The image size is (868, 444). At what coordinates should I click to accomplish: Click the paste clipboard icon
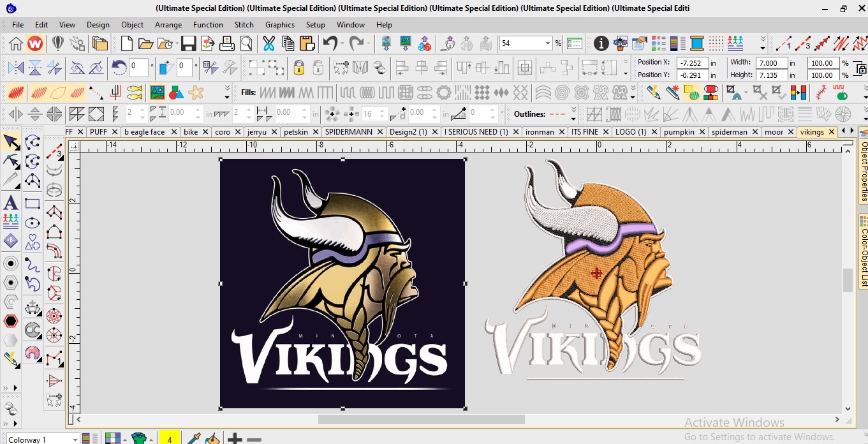(x=307, y=43)
